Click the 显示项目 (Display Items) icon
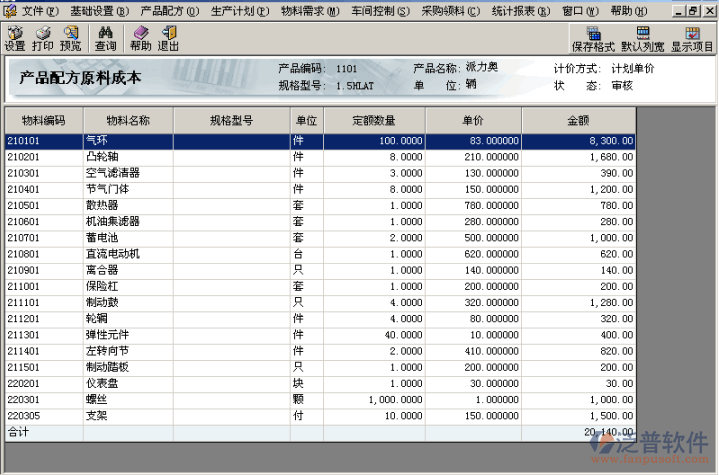This screenshot has height=475, width=719. pos(692,39)
